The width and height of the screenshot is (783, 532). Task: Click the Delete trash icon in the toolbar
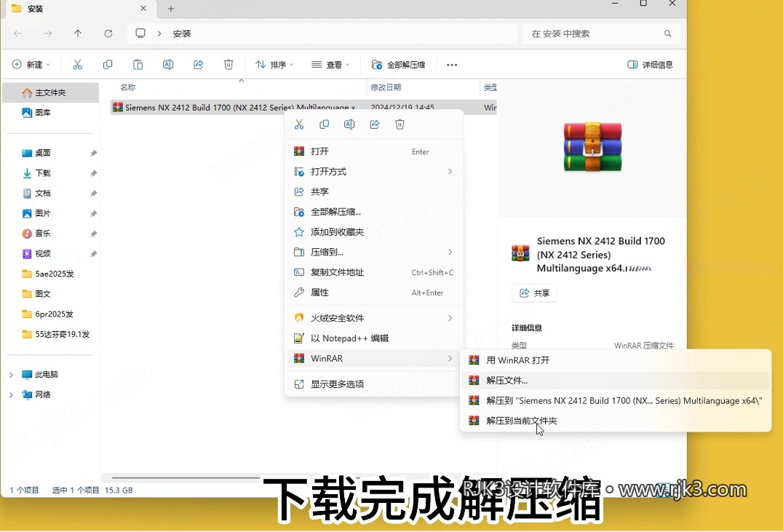click(x=228, y=65)
